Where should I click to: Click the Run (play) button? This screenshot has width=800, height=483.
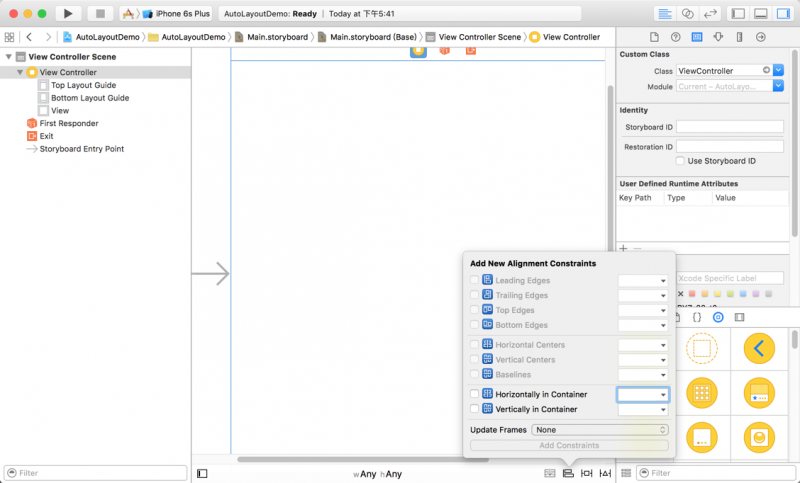[68, 13]
